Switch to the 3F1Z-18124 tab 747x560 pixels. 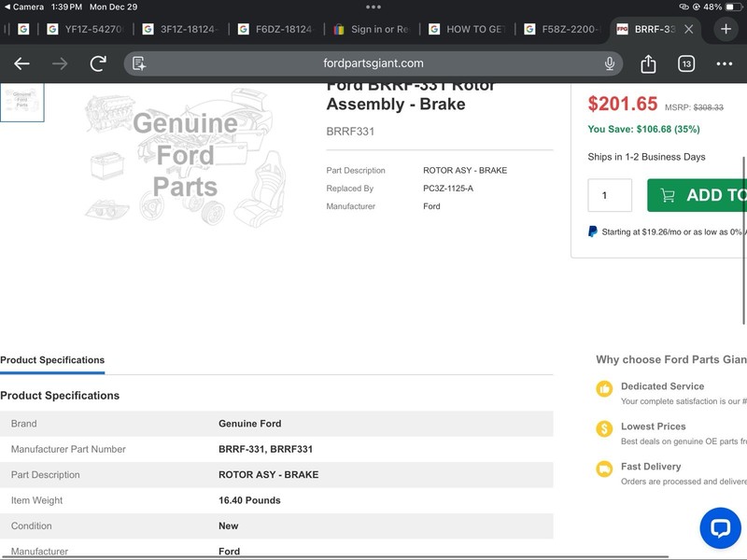tap(180, 29)
